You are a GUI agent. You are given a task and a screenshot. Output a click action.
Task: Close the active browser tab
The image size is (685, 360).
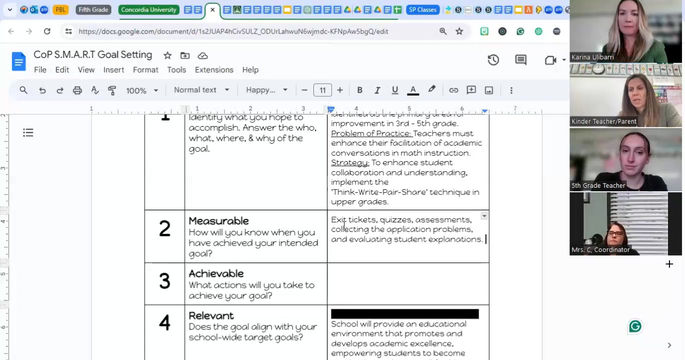tap(213, 10)
